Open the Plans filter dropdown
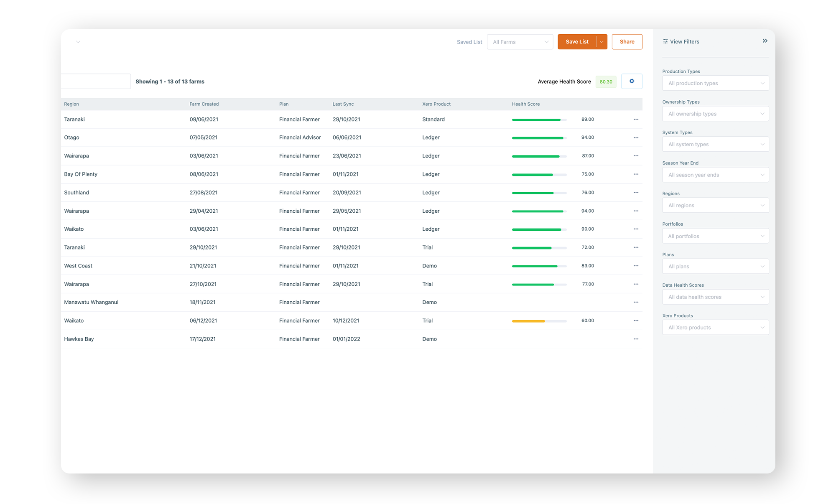 [x=715, y=266]
